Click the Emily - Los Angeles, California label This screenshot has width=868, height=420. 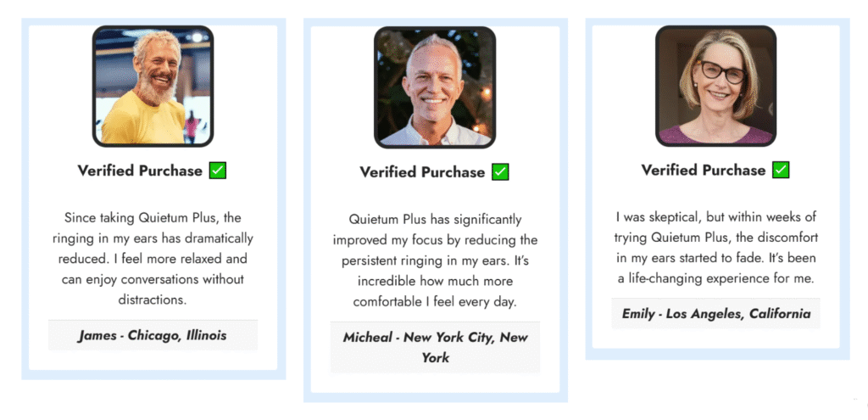coord(716,314)
